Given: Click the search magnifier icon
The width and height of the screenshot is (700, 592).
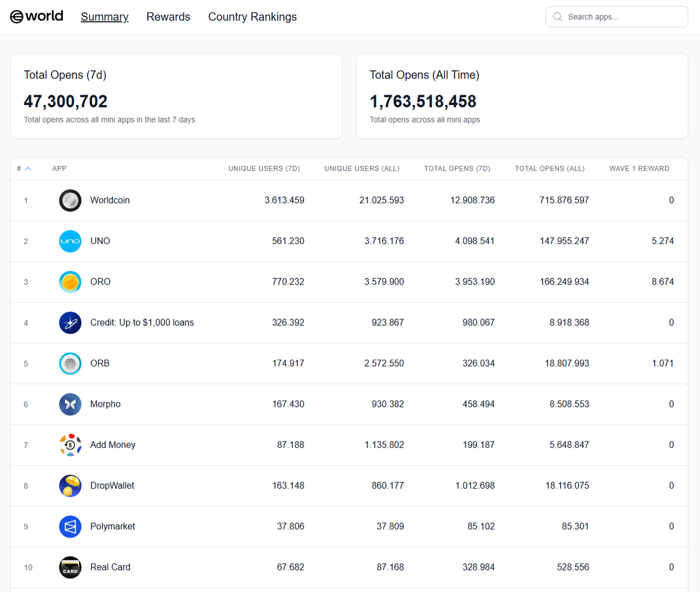Looking at the screenshot, I should click(x=558, y=17).
